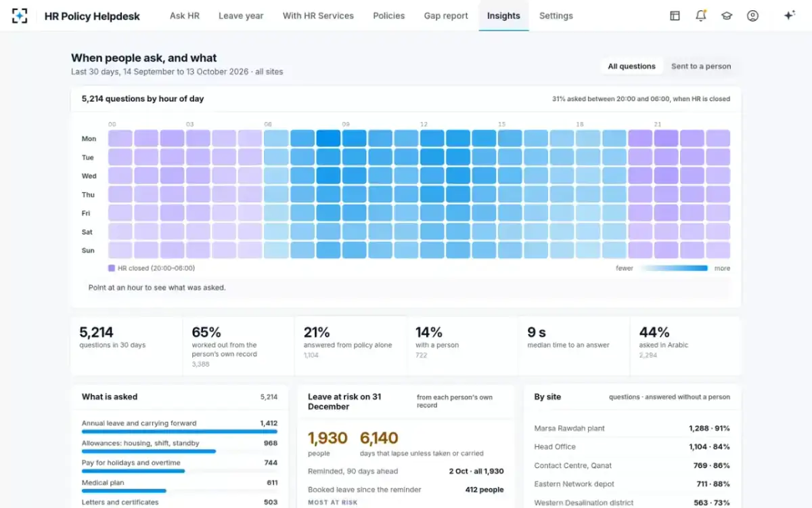The height and width of the screenshot is (508, 812).
Task: Select the Medical plan row
Action: pos(179,485)
